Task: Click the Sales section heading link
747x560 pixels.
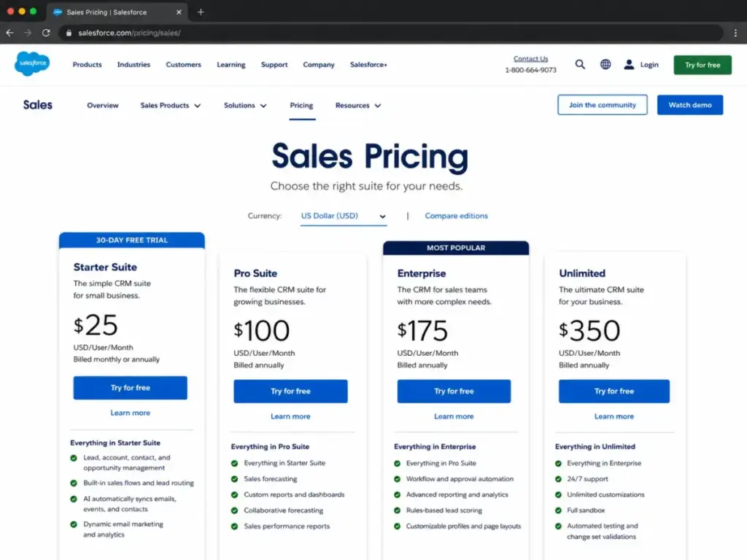Action: pyautogui.click(x=38, y=105)
